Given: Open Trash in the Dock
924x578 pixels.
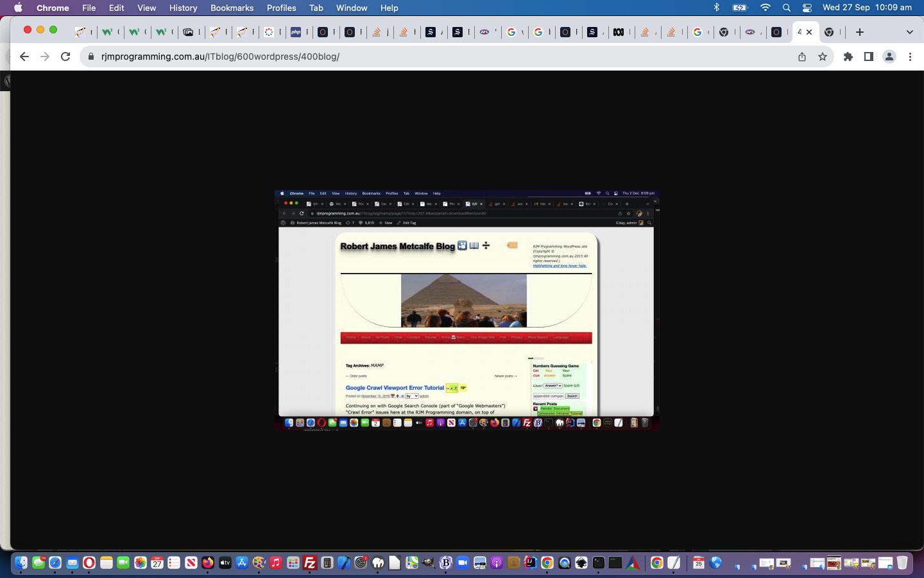Looking at the screenshot, I should pos(902,563).
